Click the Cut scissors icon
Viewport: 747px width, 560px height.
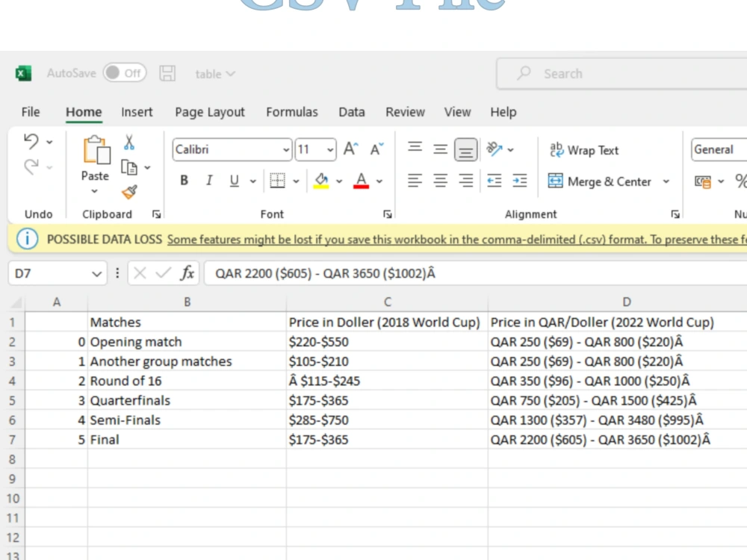[x=129, y=142]
